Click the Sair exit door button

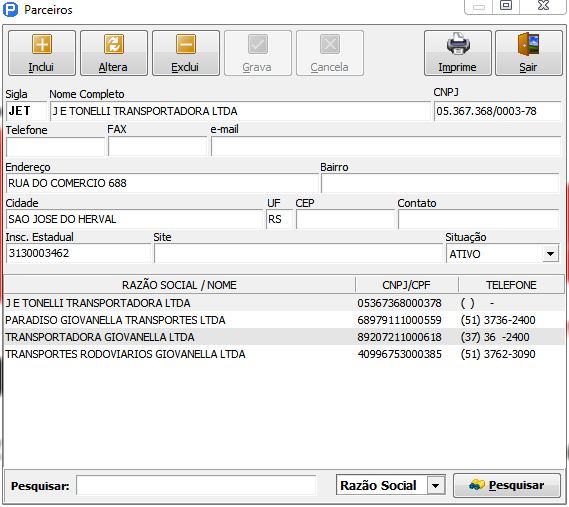click(x=529, y=53)
